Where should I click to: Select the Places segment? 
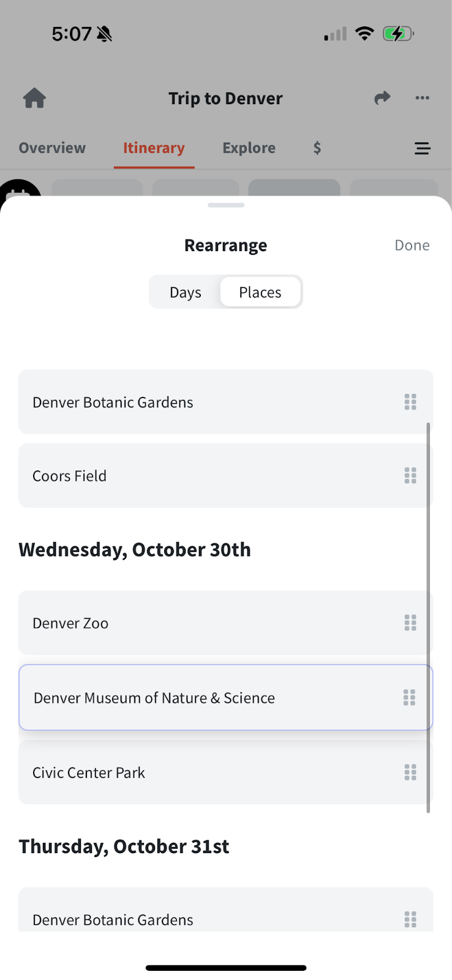[x=260, y=292]
